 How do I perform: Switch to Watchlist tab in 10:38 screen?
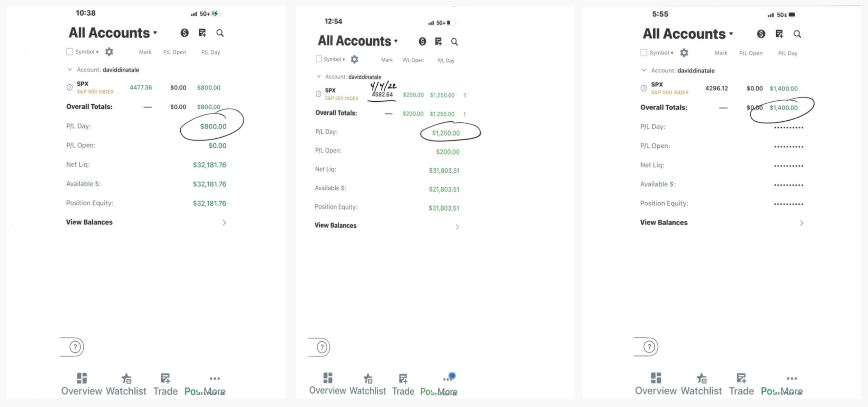[126, 384]
